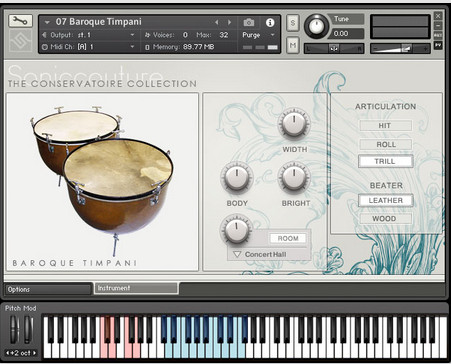
Task: Go to next instrument with right arrow
Action: (230, 22)
